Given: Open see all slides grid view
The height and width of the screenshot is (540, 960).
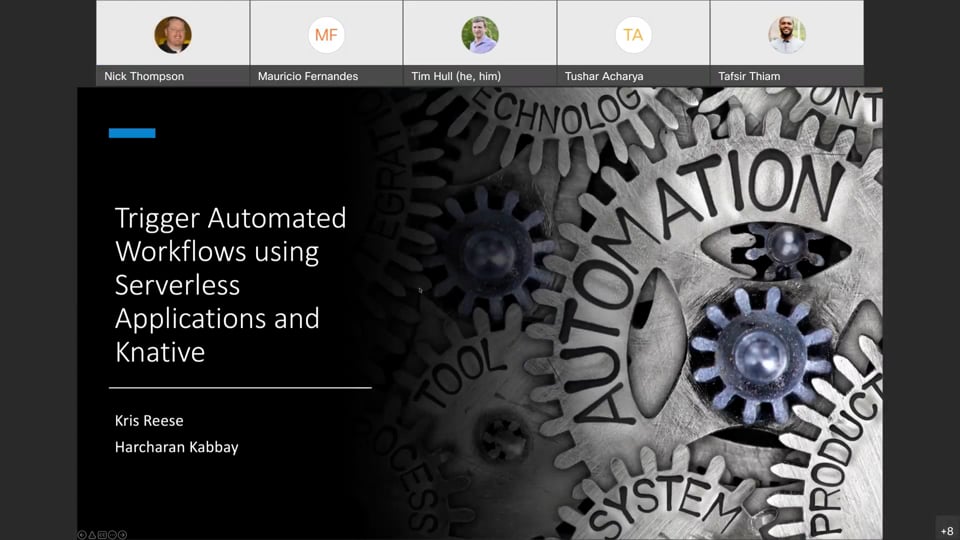Looking at the screenshot, I should coord(102,535).
